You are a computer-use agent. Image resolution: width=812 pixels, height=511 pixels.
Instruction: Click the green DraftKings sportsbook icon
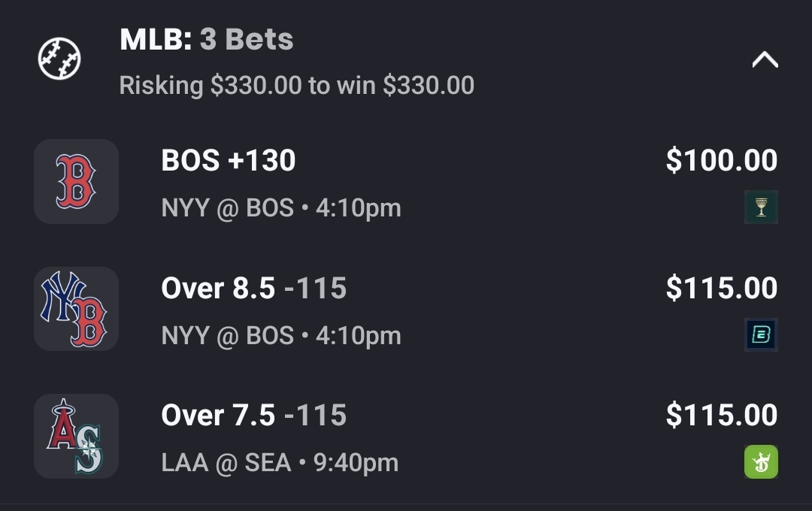761,461
